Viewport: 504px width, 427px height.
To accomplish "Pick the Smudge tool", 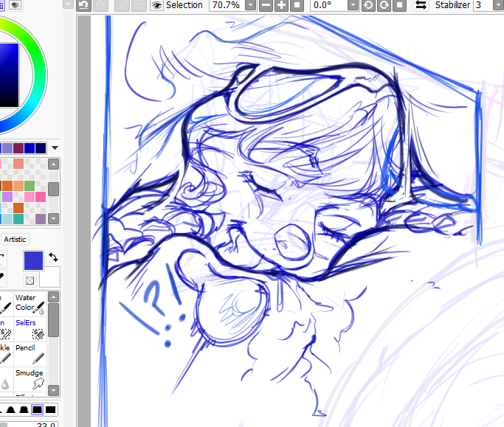I will [28, 379].
